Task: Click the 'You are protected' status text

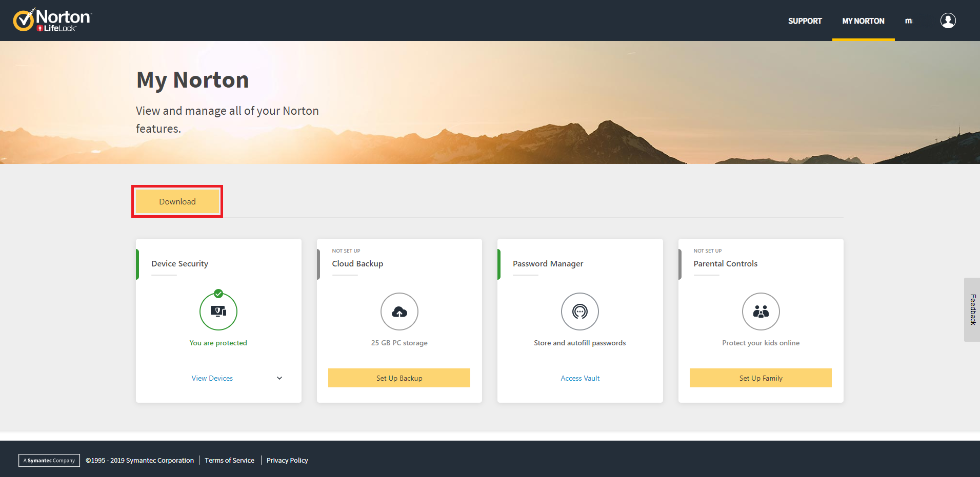Action: pos(218,343)
